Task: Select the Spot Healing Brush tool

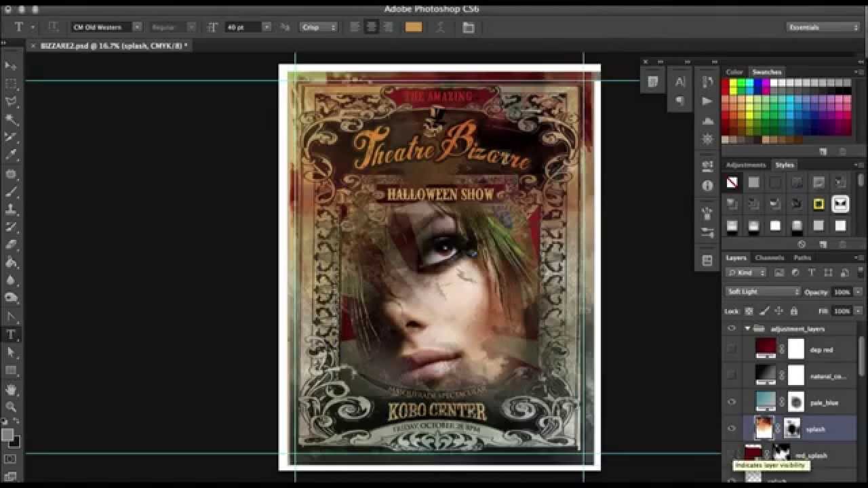Action: click(x=11, y=174)
